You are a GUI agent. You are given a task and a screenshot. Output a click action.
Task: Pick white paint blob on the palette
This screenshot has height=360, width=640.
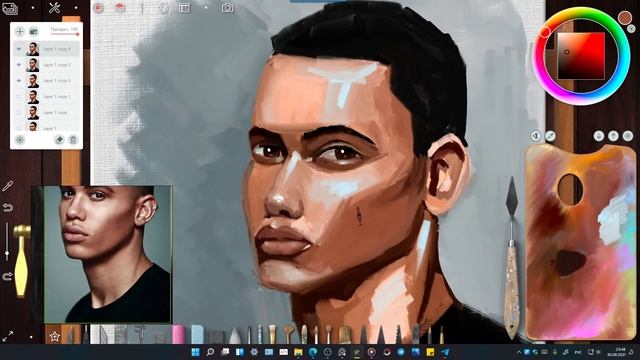(x=611, y=220)
